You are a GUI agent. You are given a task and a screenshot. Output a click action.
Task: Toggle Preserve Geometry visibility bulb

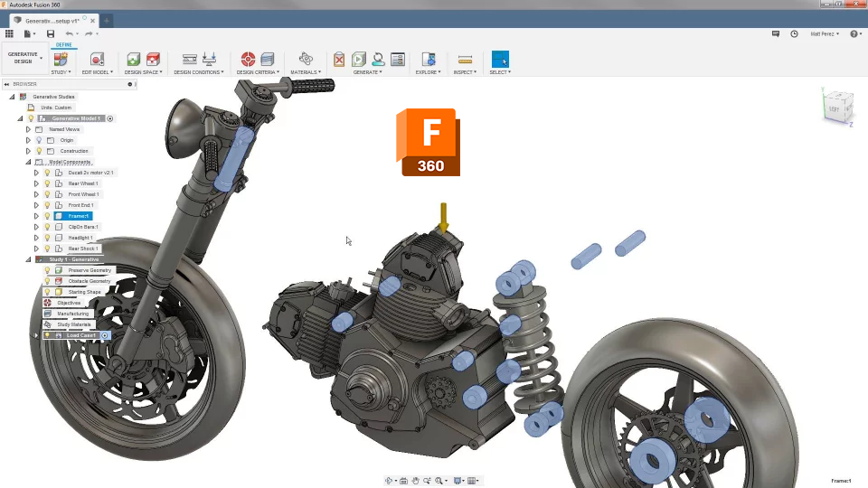pos(48,270)
